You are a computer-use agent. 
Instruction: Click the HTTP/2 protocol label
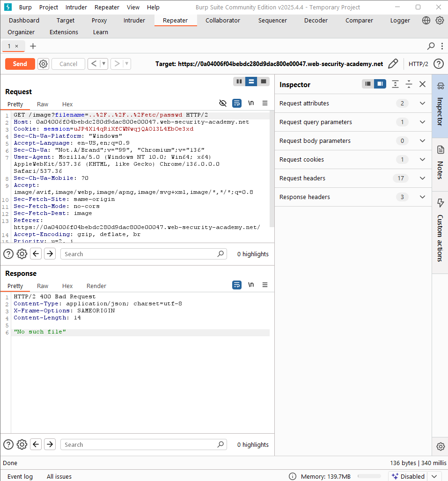click(x=418, y=64)
